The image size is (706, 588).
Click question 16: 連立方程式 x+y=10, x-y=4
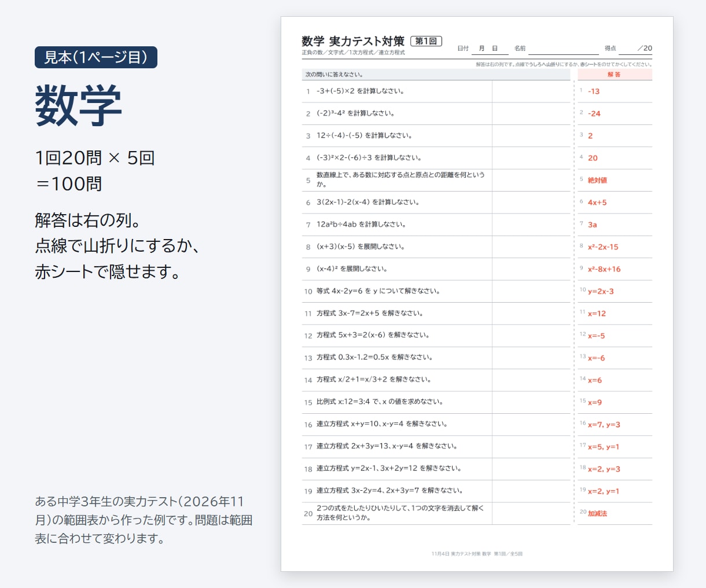pos(382,424)
